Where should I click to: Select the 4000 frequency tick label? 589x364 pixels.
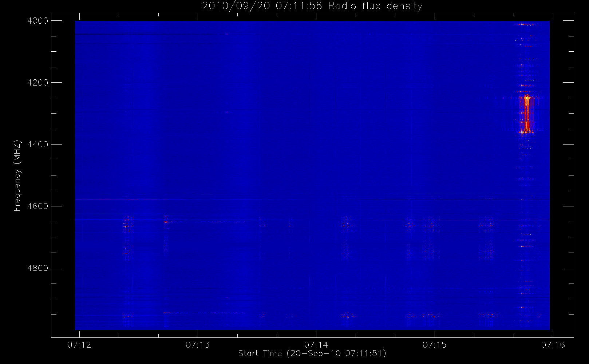click(38, 21)
